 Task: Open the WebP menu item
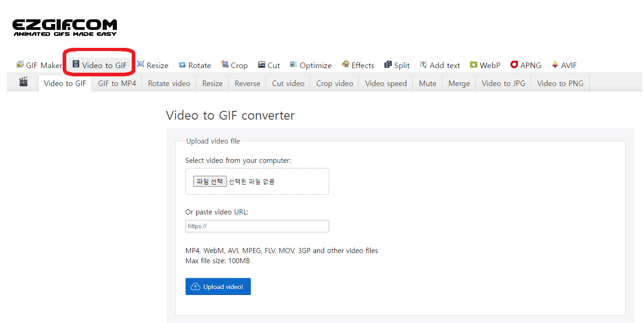[485, 65]
